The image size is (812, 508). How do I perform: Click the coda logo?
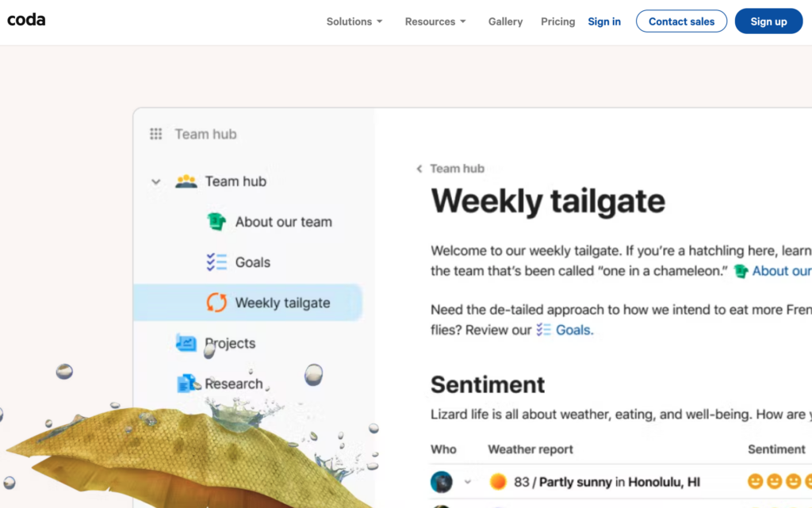[x=26, y=20]
